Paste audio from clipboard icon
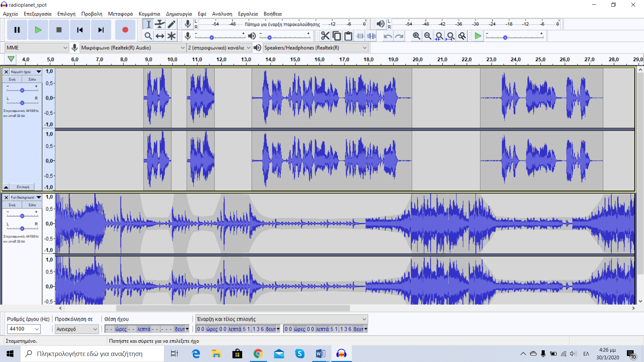 tap(348, 36)
